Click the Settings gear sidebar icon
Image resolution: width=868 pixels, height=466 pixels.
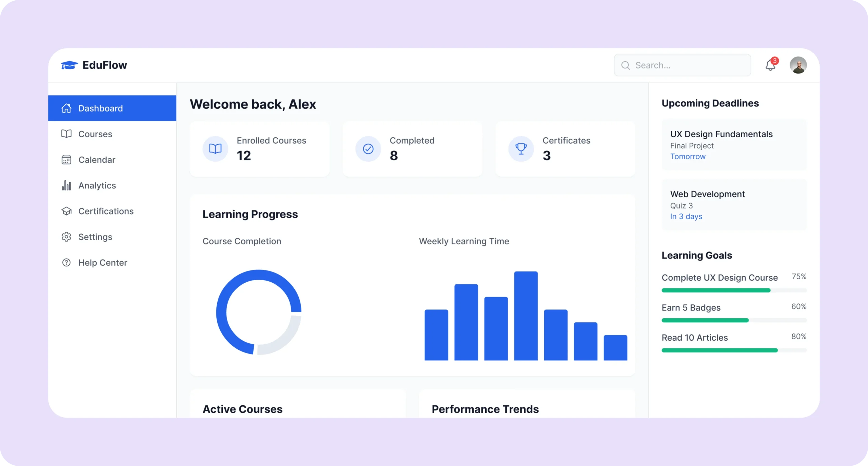pyautogui.click(x=66, y=237)
